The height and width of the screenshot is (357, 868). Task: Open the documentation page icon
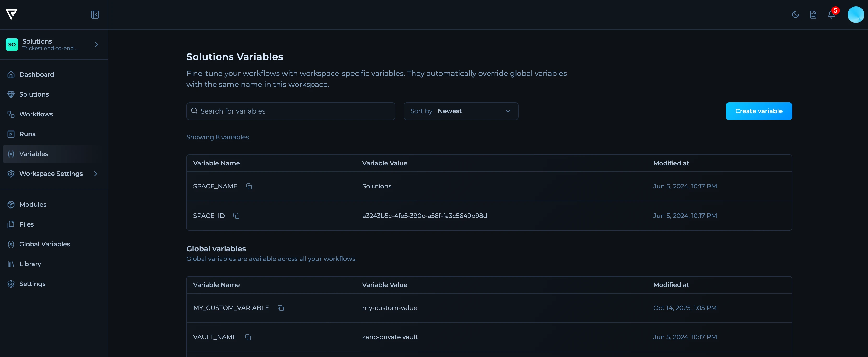(x=813, y=14)
